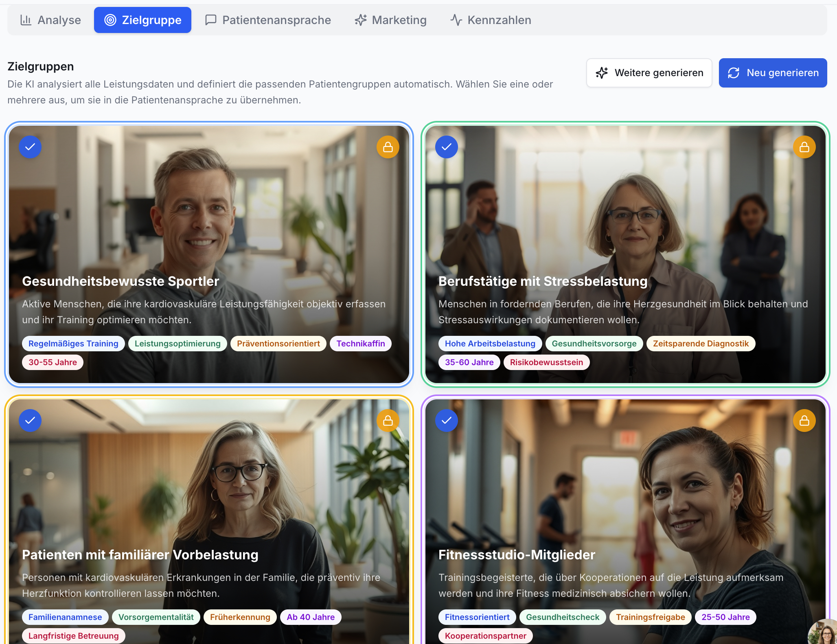Go to the Kennzahlen tab
Viewport: 837px width, 644px height.
click(x=491, y=20)
